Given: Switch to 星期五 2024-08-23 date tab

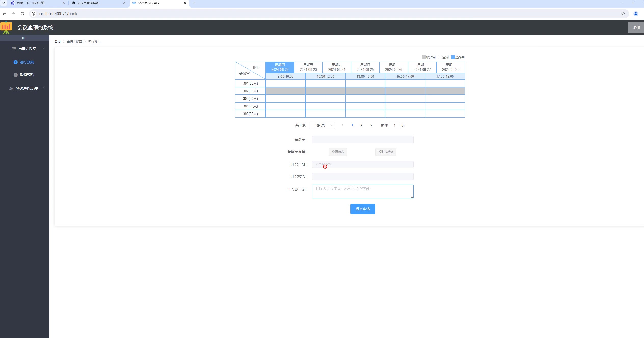Looking at the screenshot, I should click(308, 67).
